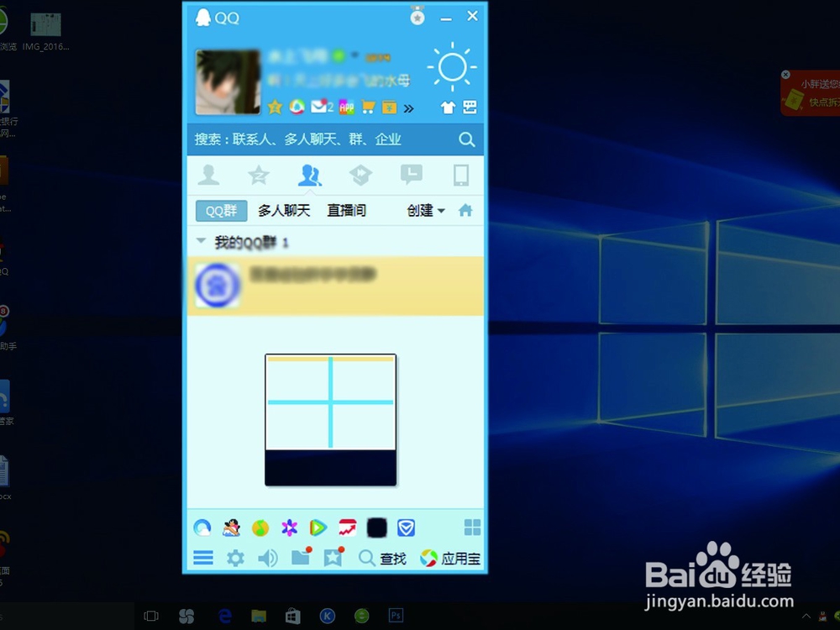This screenshot has width=840, height=630.
Task: Open the weather sun icon
Action: [x=452, y=67]
